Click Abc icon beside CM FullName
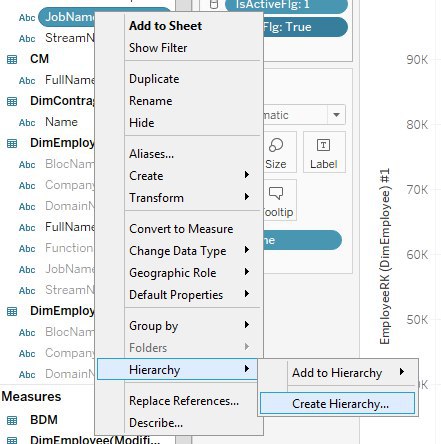The image size is (441, 444). [27, 81]
